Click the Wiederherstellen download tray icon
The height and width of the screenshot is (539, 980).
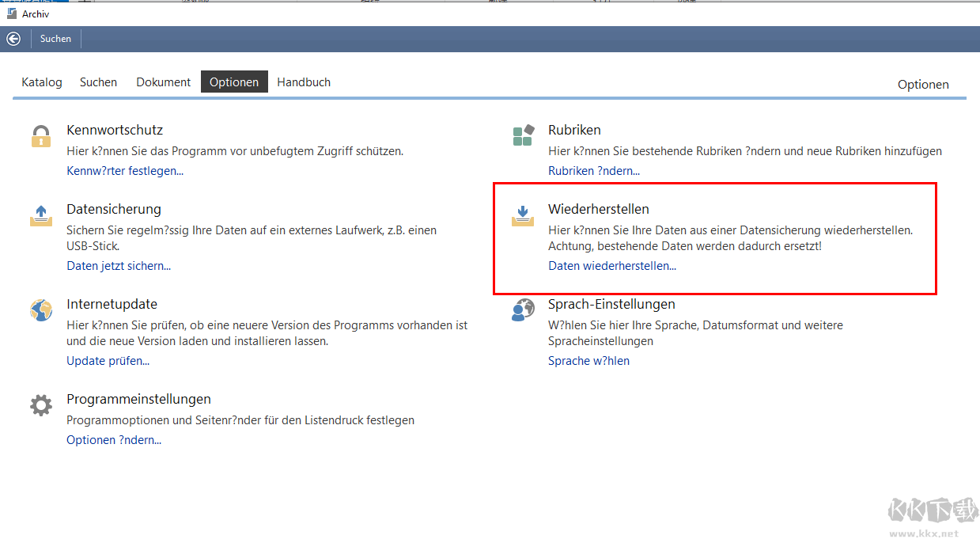(523, 215)
